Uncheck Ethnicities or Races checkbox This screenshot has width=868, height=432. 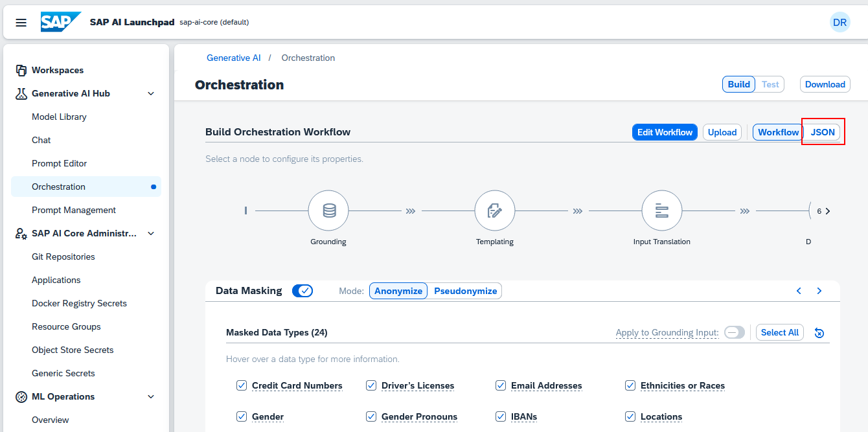630,385
